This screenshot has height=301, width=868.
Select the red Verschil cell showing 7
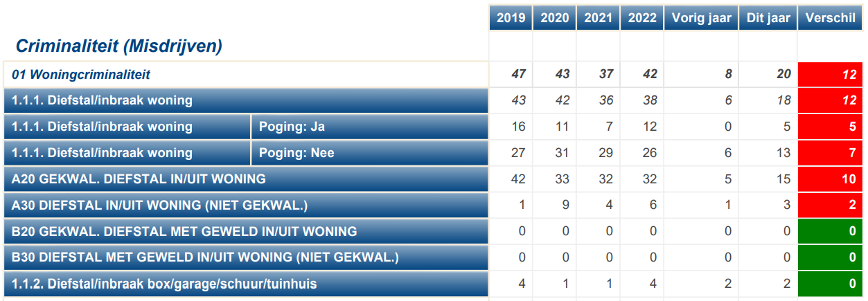pos(831,153)
